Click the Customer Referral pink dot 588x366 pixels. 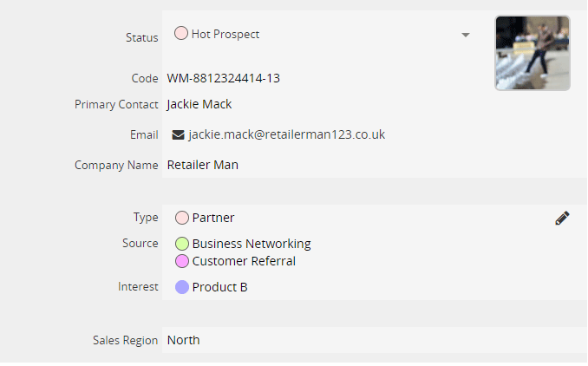(182, 261)
